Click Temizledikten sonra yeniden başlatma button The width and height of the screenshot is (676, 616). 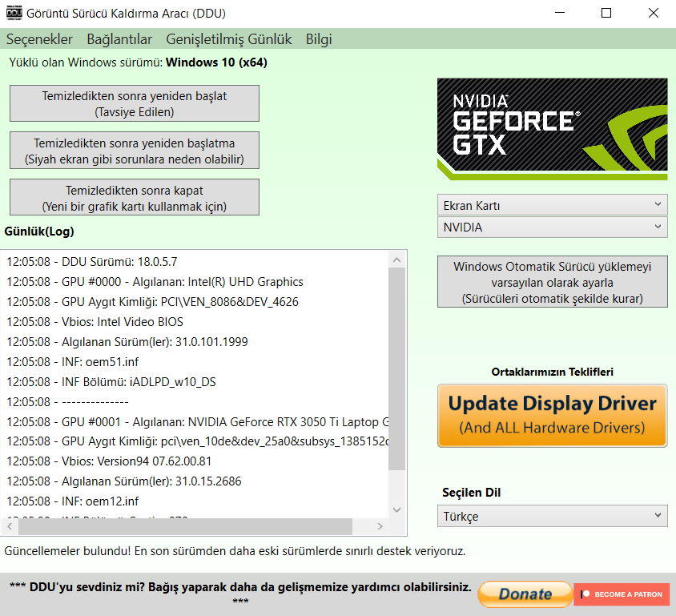135,151
